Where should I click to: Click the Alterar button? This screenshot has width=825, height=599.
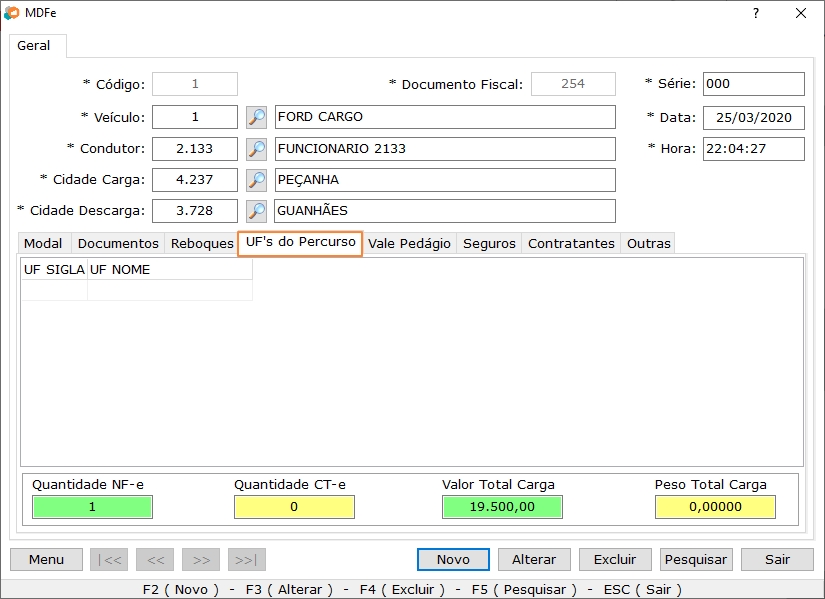click(534, 559)
